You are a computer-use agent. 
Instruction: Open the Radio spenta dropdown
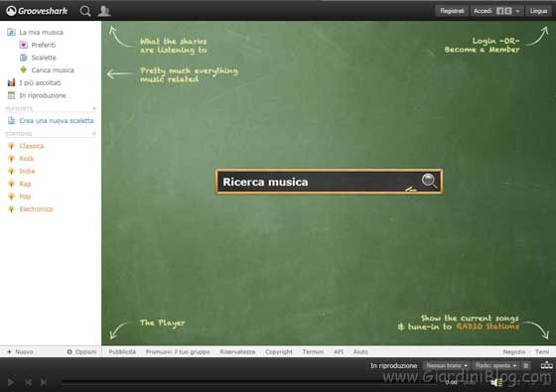(x=495, y=365)
